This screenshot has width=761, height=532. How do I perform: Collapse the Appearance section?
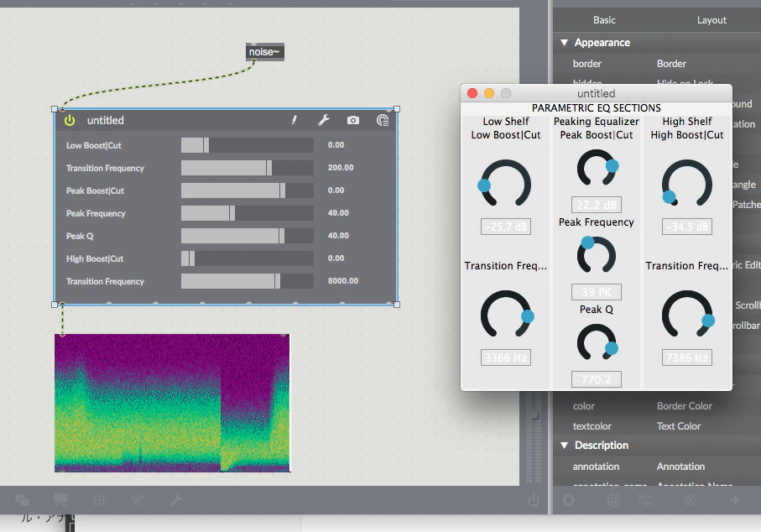coord(564,43)
